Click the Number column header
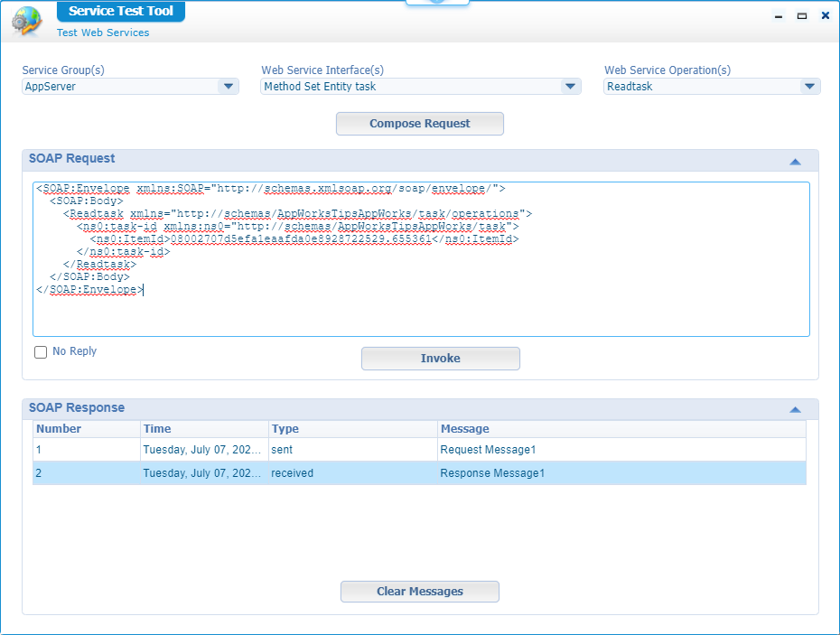Screen dimensions: 840x635 click(57, 428)
